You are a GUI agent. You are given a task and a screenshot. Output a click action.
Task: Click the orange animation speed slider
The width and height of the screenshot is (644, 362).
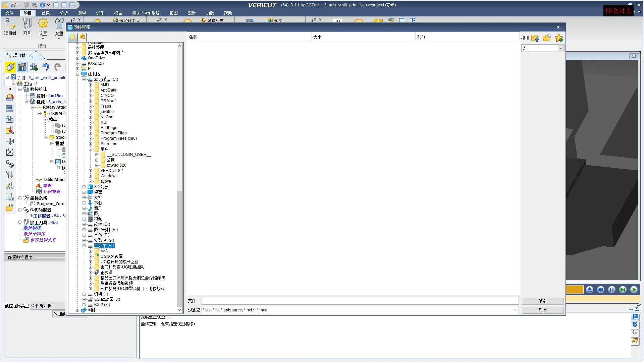pos(575,290)
